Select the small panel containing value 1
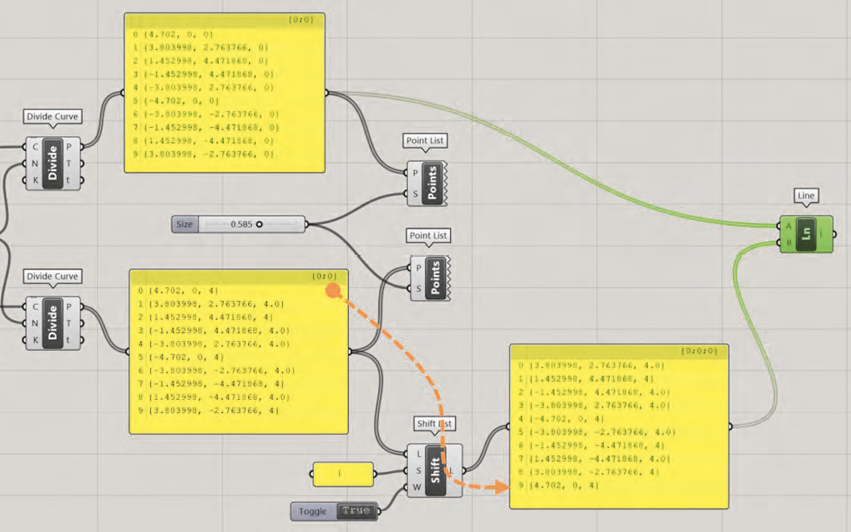This screenshot has width=851, height=532. pyautogui.click(x=342, y=471)
